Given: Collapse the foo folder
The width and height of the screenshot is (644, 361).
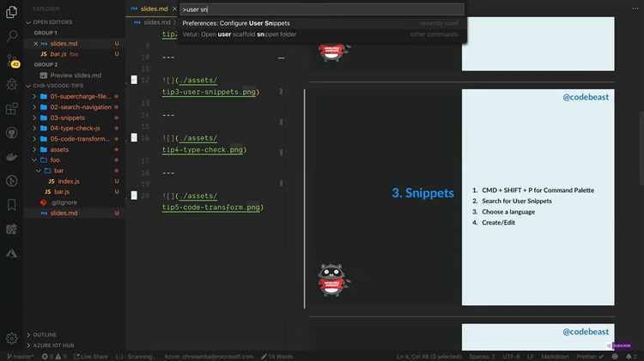Looking at the screenshot, I should (55, 159).
